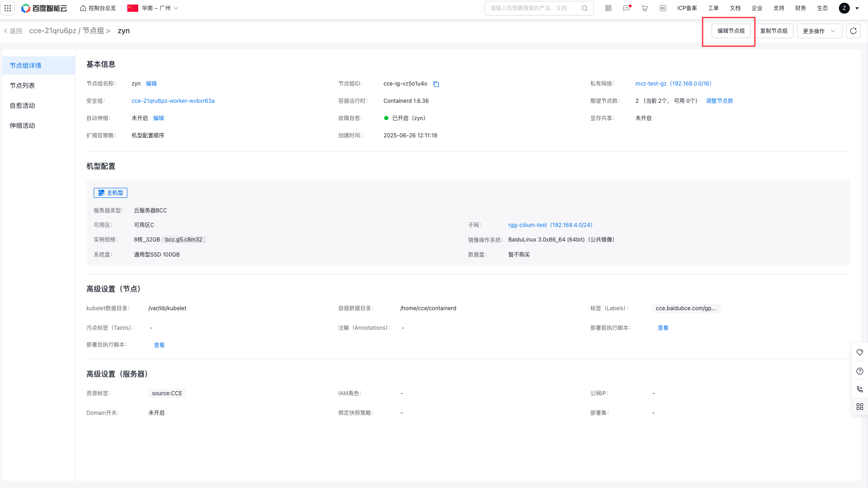Click the 机型配置顺序 scaling policy value
This screenshot has height=488, width=868.
148,136
